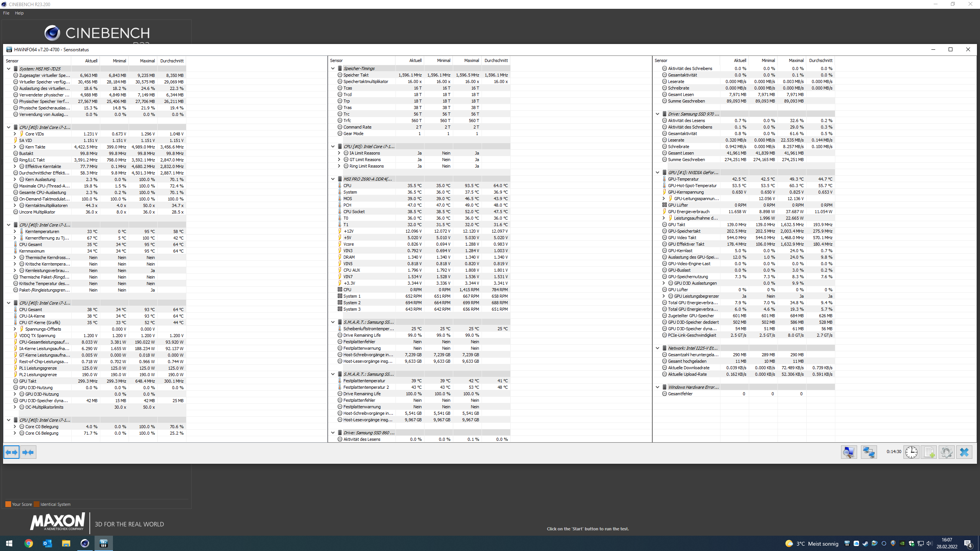
Task: Open Google Chrome from the taskbar
Action: click(x=29, y=543)
